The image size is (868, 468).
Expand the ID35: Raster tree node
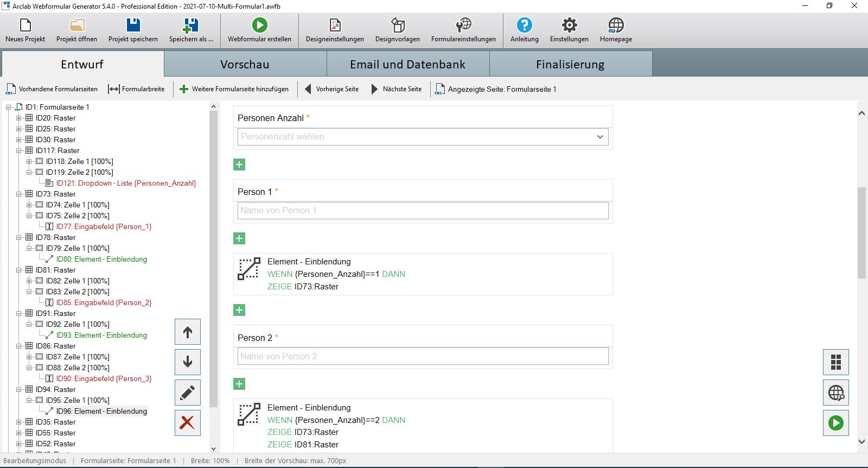point(19,422)
